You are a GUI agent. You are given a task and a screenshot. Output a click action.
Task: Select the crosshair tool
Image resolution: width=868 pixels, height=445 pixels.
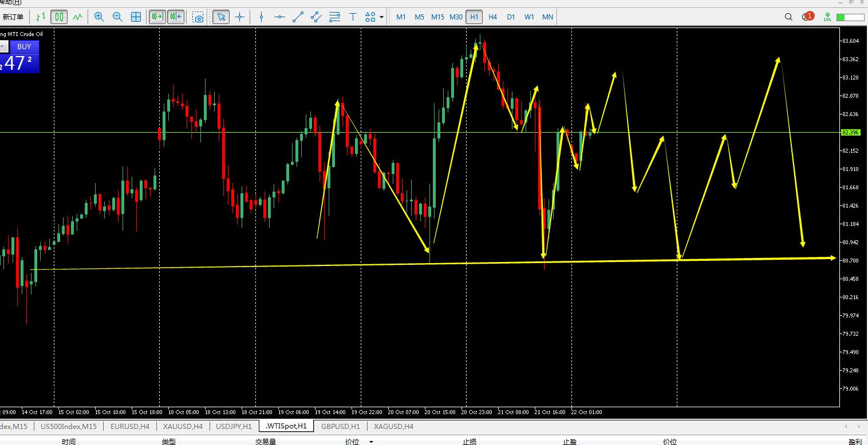(239, 17)
